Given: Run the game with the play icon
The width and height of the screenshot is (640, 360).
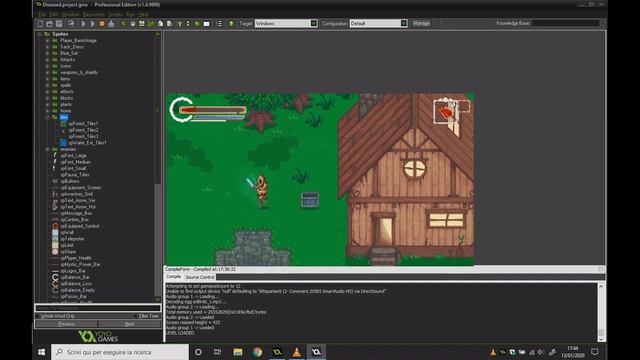Looking at the screenshot, I should (x=83, y=24).
